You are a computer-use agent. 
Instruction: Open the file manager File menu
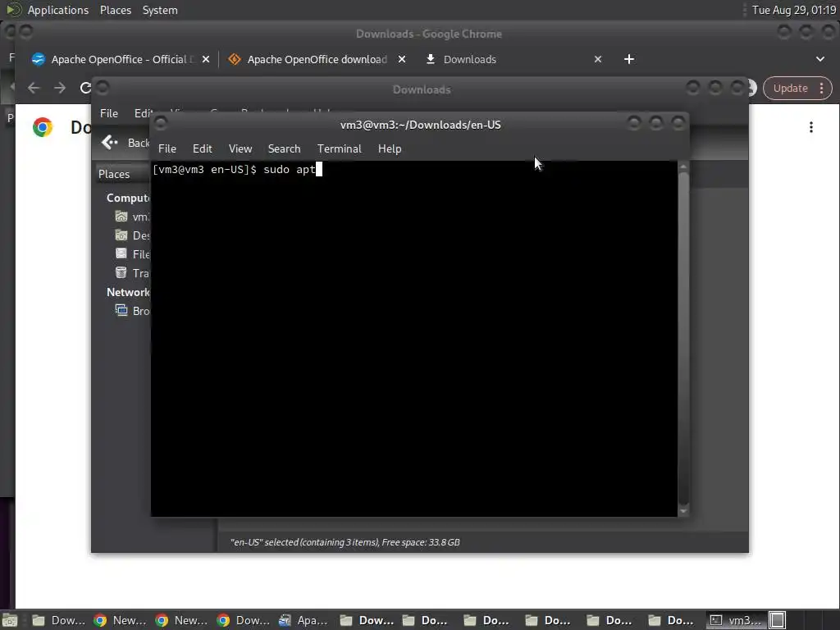(x=109, y=113)
